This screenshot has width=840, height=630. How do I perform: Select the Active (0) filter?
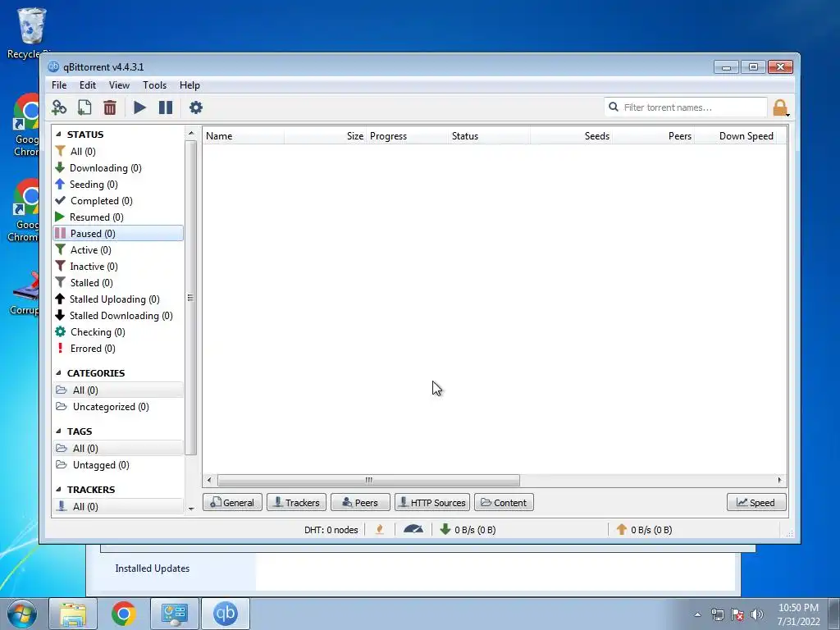pyautogui.click(x=118, y=250)
